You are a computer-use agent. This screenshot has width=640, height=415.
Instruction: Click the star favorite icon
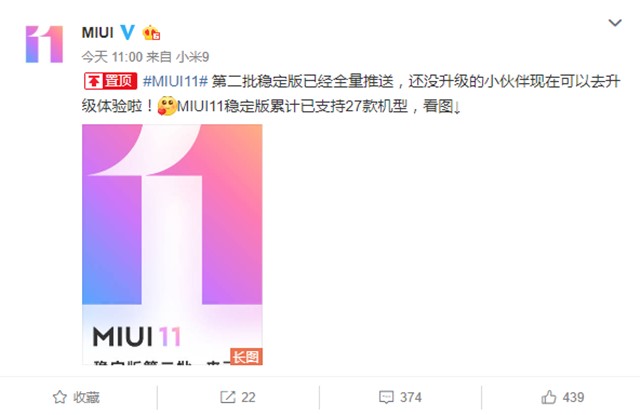(x=60, y=397)
